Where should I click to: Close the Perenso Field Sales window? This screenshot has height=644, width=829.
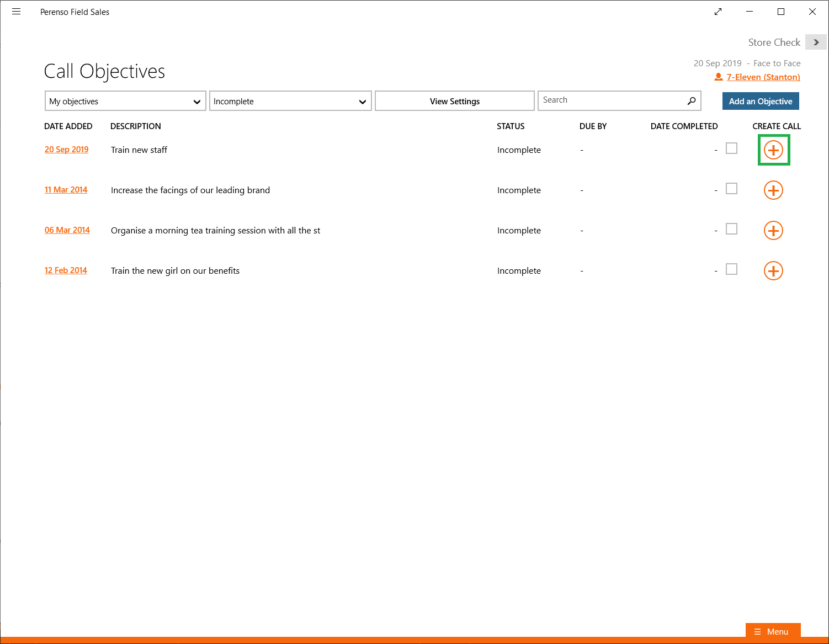(x=812, y=12)
